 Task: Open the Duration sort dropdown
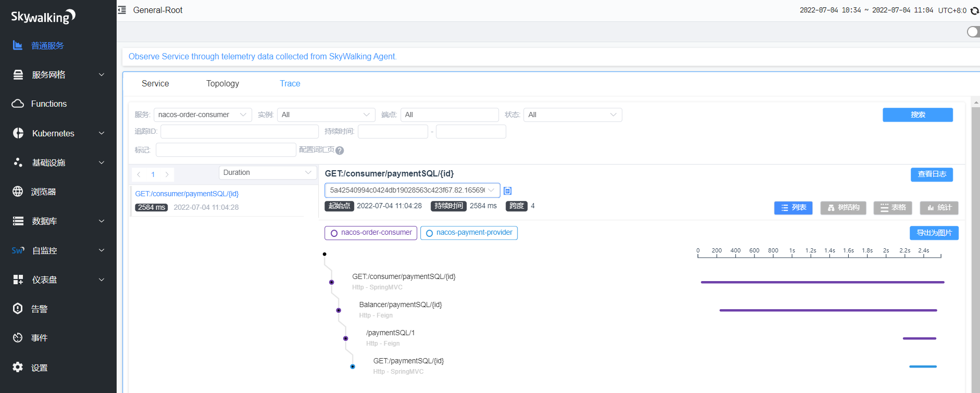pos(268,172)
